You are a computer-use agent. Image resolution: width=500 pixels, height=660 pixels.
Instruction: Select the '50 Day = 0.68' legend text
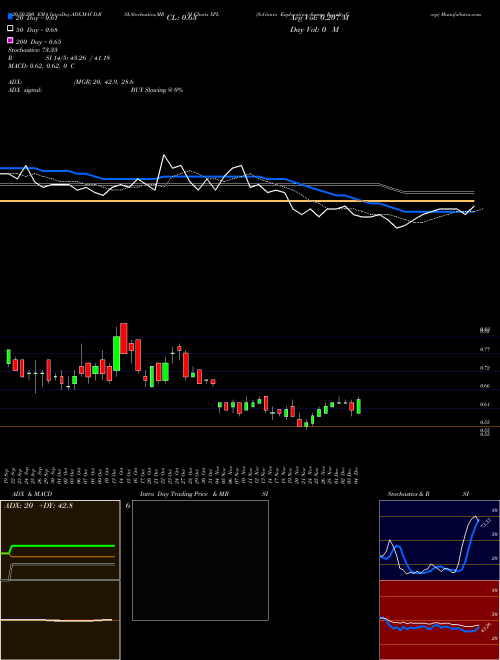37,30
